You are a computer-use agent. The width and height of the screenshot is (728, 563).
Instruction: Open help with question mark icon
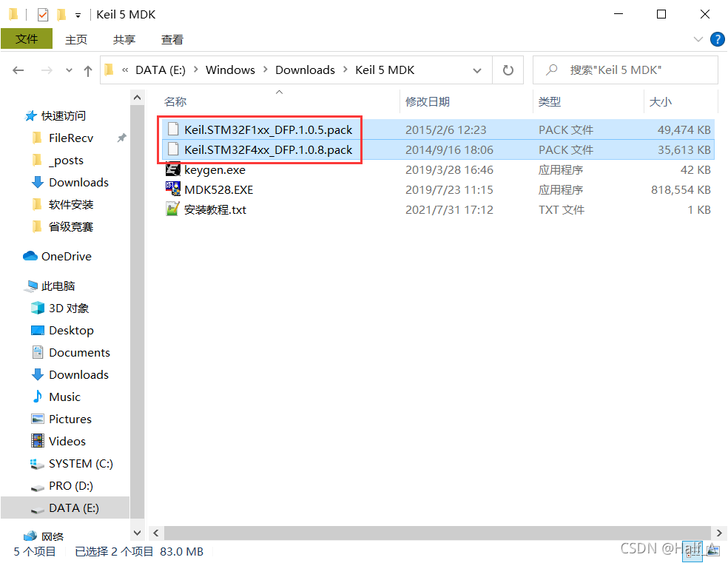717,39
